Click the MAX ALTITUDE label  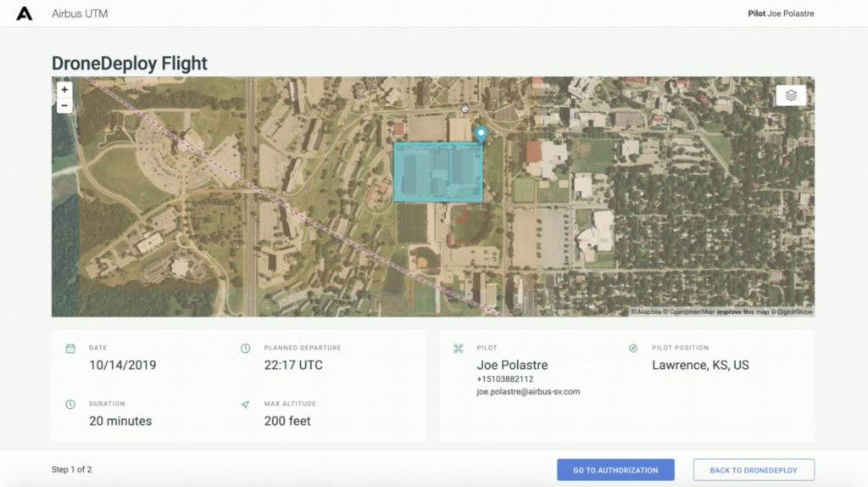click(x=290, y=404)
